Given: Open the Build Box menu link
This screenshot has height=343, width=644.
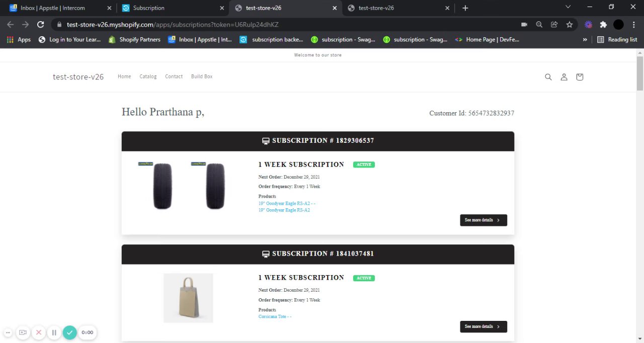Looking at the screenshot, I should coord(202,76).
